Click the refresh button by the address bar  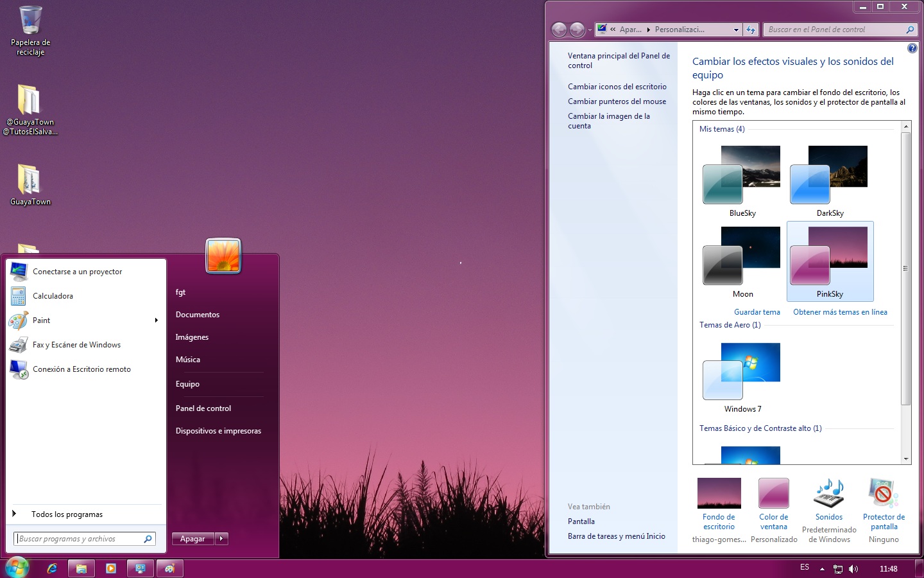click(x=751, y=30)
